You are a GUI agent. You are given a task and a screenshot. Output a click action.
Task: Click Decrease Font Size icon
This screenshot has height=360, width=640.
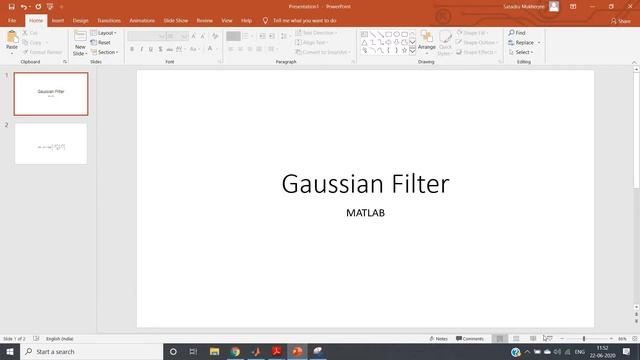tap(202, 36)
